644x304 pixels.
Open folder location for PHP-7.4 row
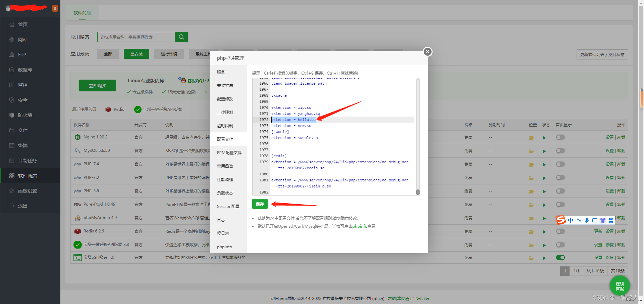pyautogui.click(x=531, y=165)
